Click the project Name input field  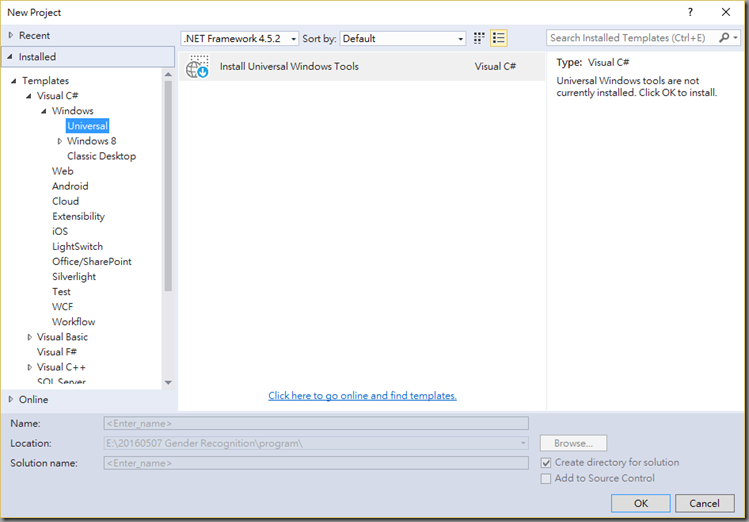[316, 424]
